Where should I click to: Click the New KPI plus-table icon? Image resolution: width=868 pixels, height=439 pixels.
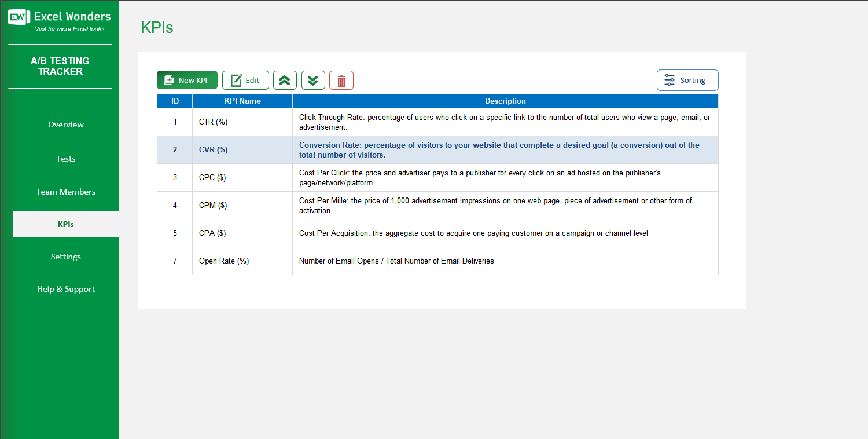(x=171, y=80)
